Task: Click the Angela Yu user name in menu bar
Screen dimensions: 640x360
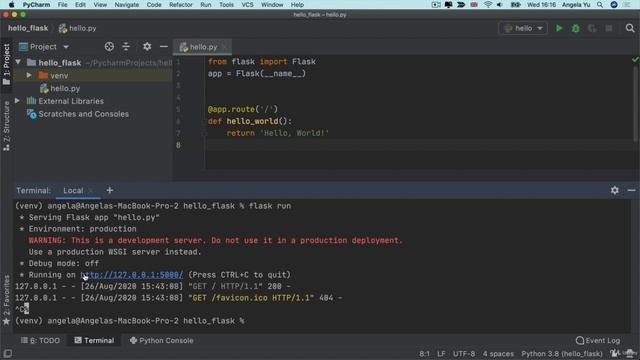Action: 577,4
